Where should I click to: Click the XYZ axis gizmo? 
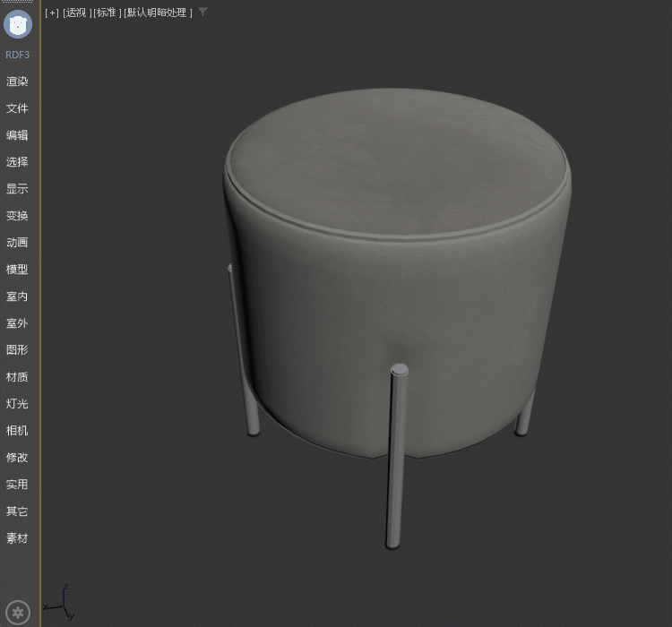pos(63,603)
